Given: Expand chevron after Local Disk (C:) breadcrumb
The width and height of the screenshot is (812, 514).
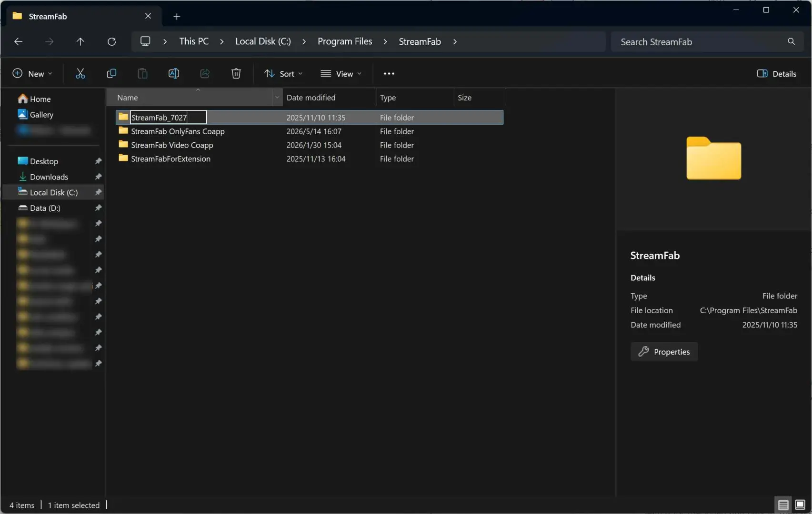Looking at the screenshot, I should tap(304, 42).
